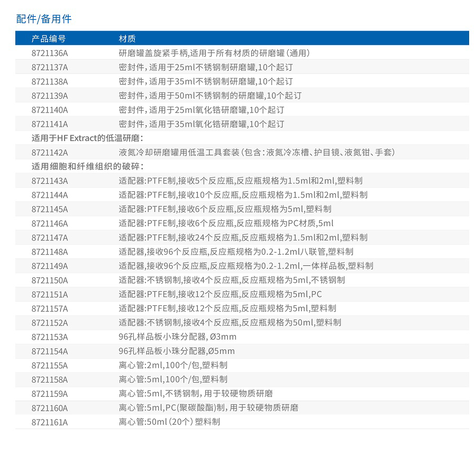Click the 适用细胞和纤维组织的破碎 subheading
476x456 pixels.
point(87,166)
